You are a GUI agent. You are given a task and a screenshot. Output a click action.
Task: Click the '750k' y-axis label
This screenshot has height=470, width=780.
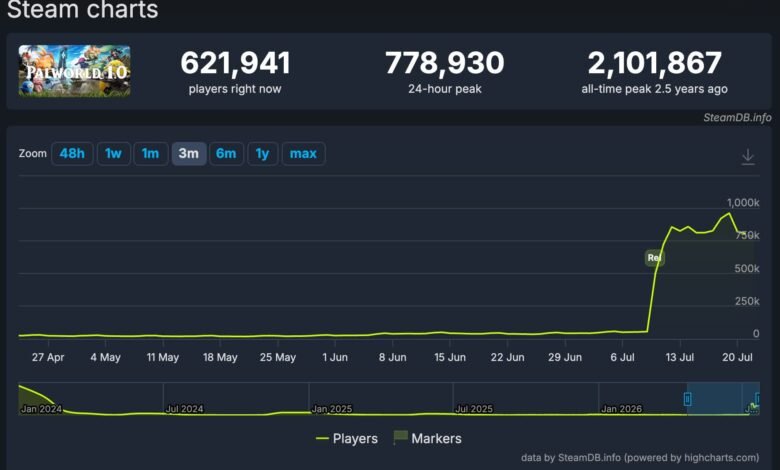click(x=748, y=235)
